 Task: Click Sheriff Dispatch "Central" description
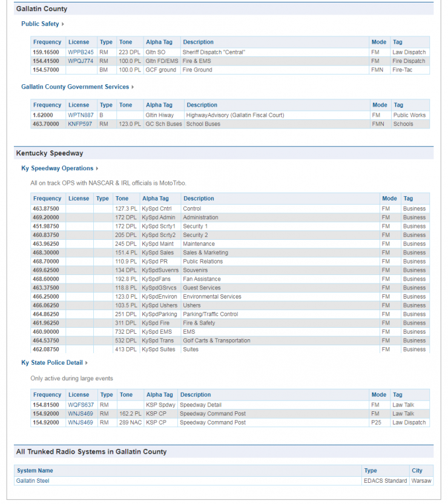click(x=214, y=52)
